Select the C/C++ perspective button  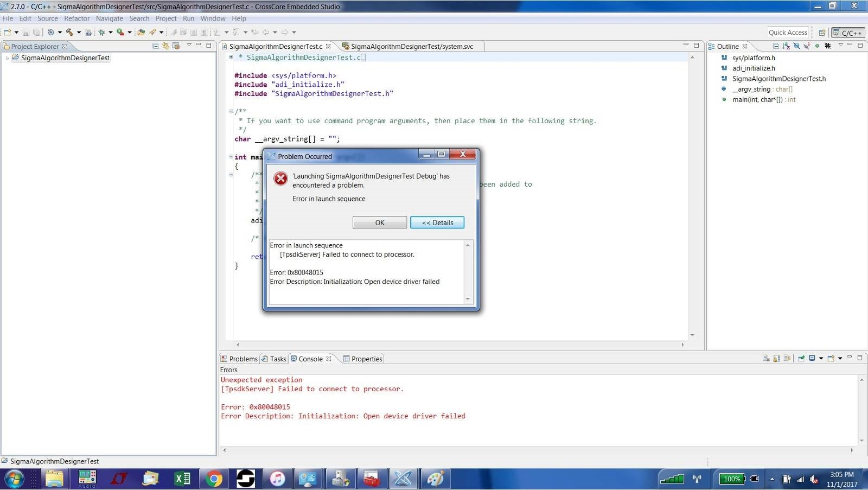[848, 33]
